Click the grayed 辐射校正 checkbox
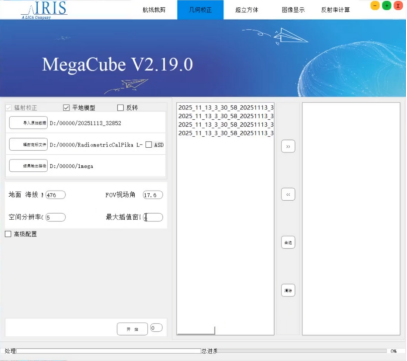407x361 pixels. [9, 108]
